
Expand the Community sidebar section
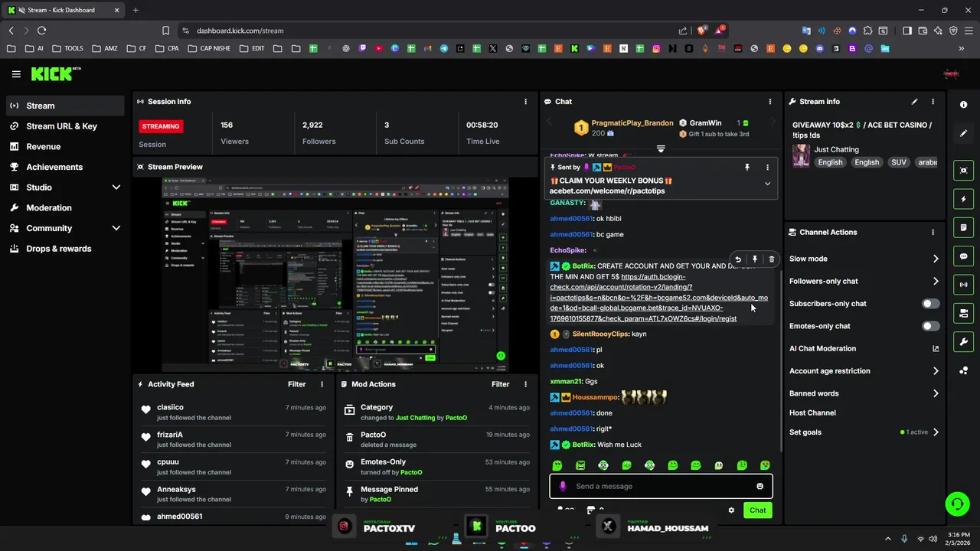[116, 228]
